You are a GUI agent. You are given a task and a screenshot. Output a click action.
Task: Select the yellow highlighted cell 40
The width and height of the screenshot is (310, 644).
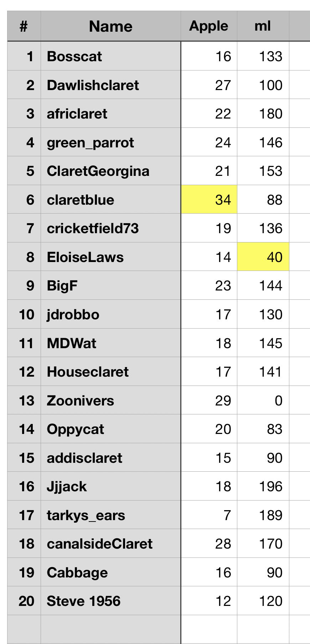point(263,257)
